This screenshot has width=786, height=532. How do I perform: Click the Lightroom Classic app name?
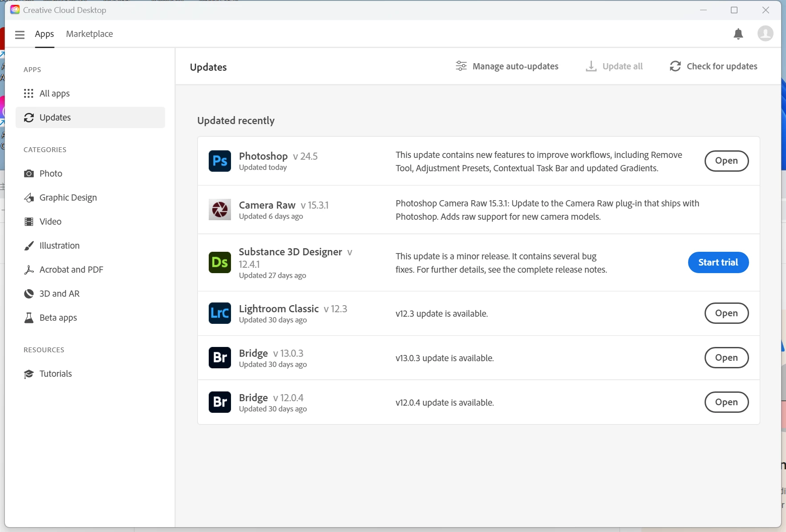pos(279,309)
